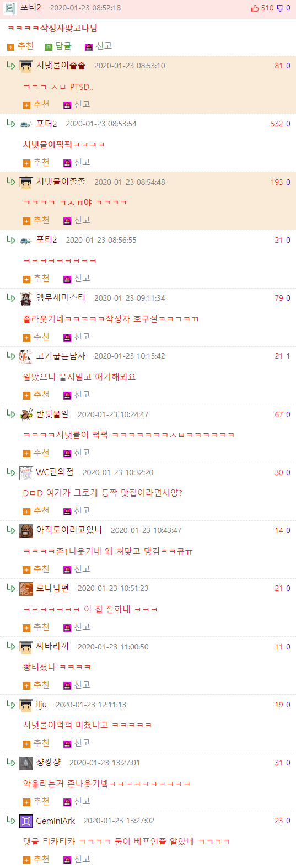Image resolution: width=296 pixels, height=868 pixels.
Task: Recommend ilju's comment
Action: 36,743
